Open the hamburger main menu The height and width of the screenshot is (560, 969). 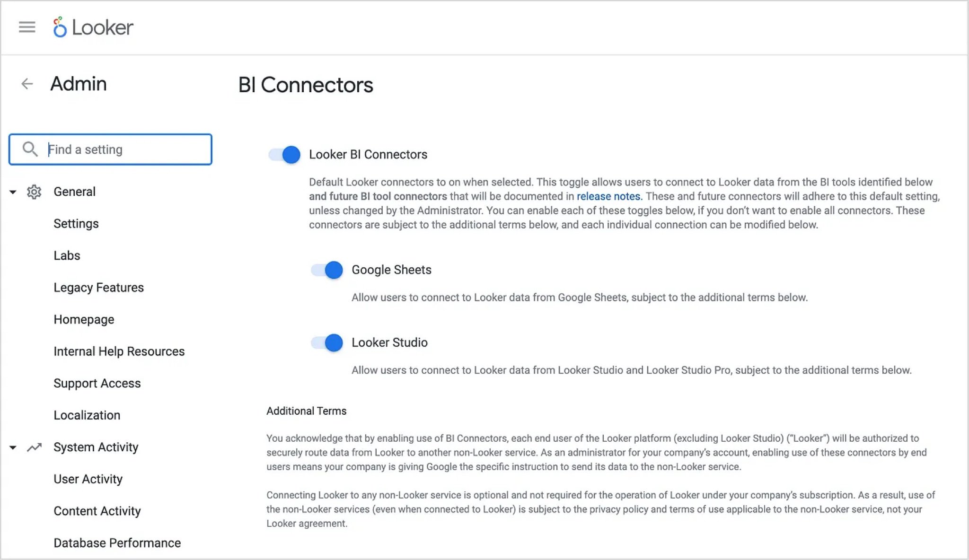(x=27, y=27)
